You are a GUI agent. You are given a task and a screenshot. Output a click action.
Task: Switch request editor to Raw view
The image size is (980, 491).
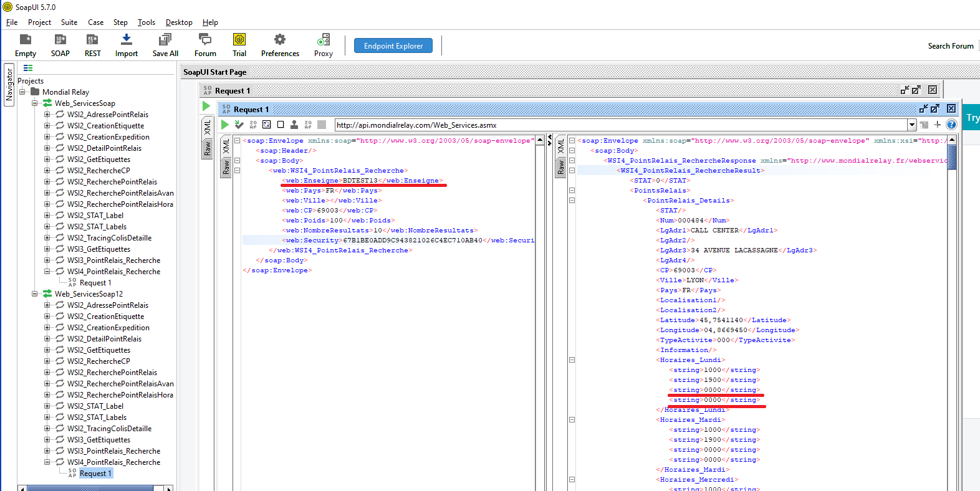[x=226, y=167]
